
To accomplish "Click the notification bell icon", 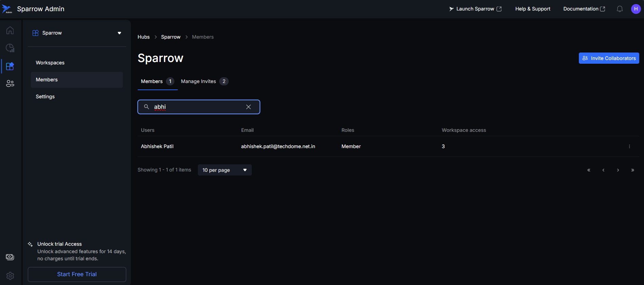I will [620, 9].
